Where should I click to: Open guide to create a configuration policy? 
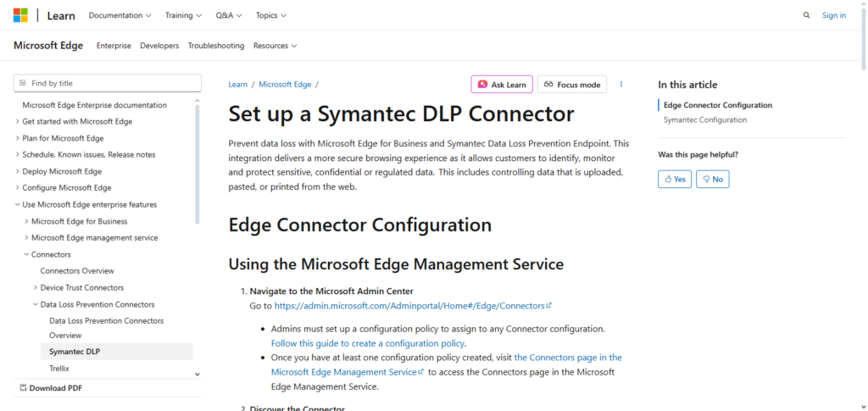tap(367, 343)
